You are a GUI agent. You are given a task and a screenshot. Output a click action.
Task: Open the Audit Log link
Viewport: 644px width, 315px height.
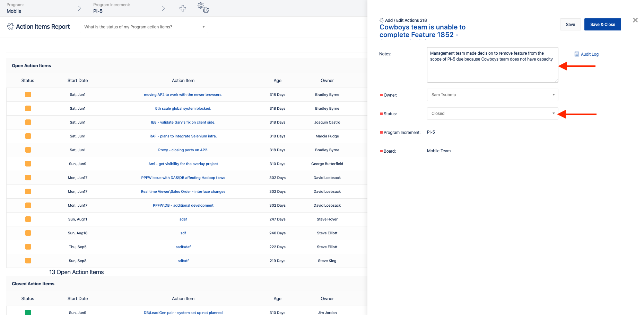pyautogui.click(x=586, y=54)
